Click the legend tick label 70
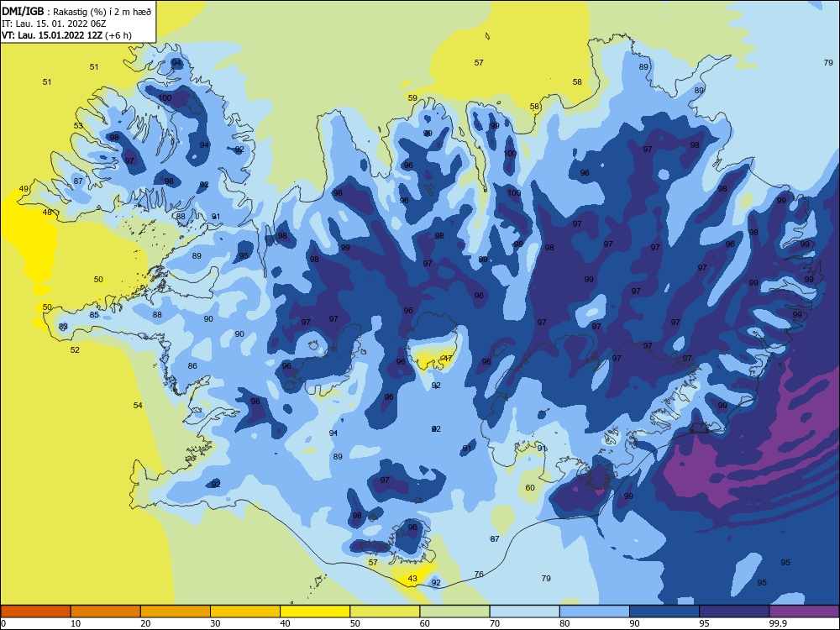The height and width of the screenshot is (630, 840). click(495, 623)
